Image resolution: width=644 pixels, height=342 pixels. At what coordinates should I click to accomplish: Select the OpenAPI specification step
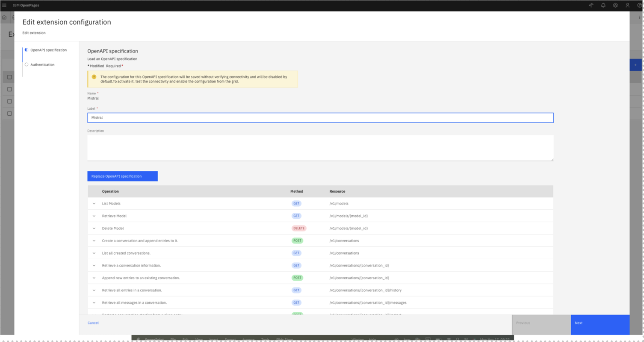pyautogui.click(x=48, y=50)
